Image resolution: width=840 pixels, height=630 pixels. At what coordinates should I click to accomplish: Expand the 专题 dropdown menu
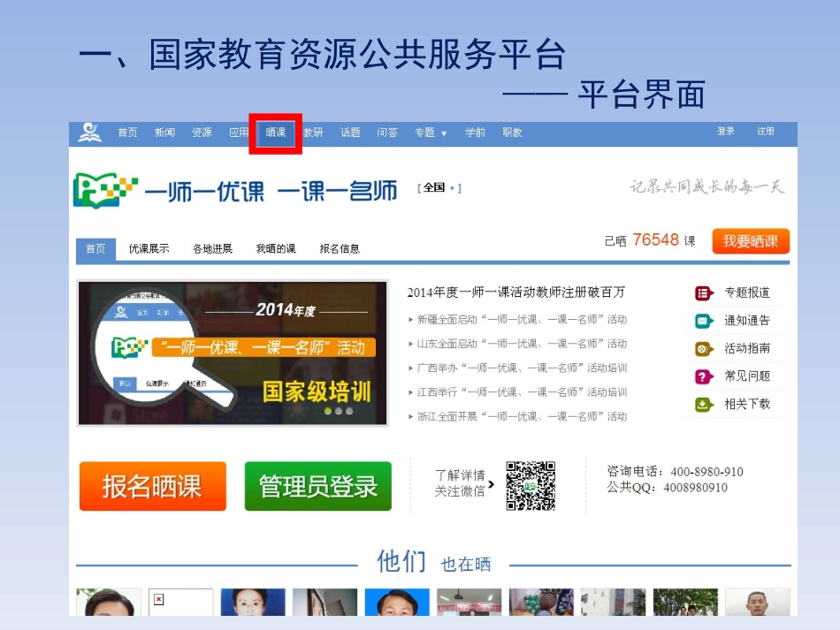pos(431,133)
